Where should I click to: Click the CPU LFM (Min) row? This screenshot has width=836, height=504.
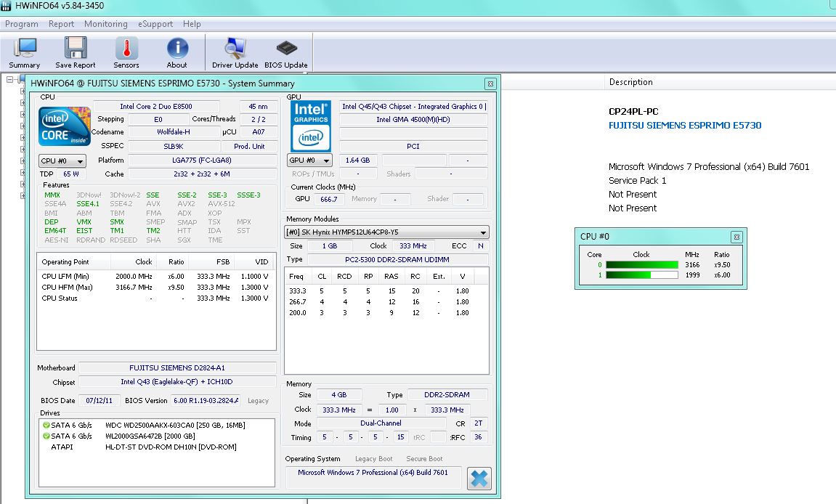[155, 276]
